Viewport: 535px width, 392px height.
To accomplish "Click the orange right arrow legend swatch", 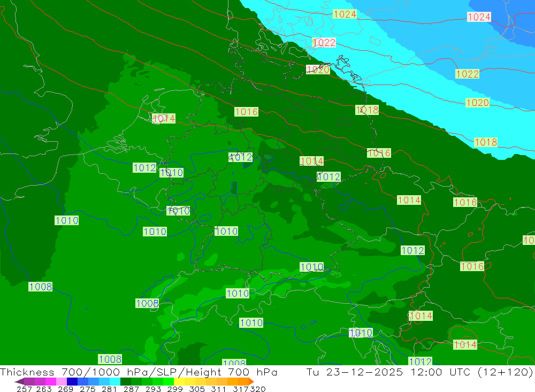I will [x=251, y=381].
